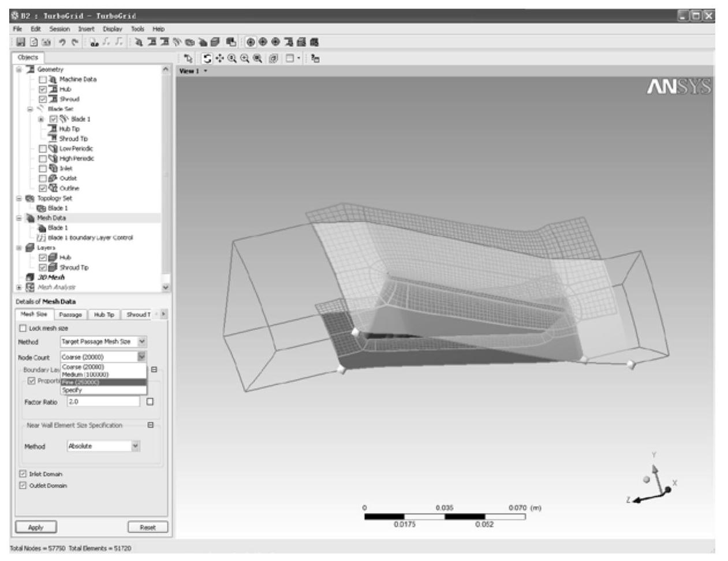Click the Redo arrow icon

(x=74, y=42)
